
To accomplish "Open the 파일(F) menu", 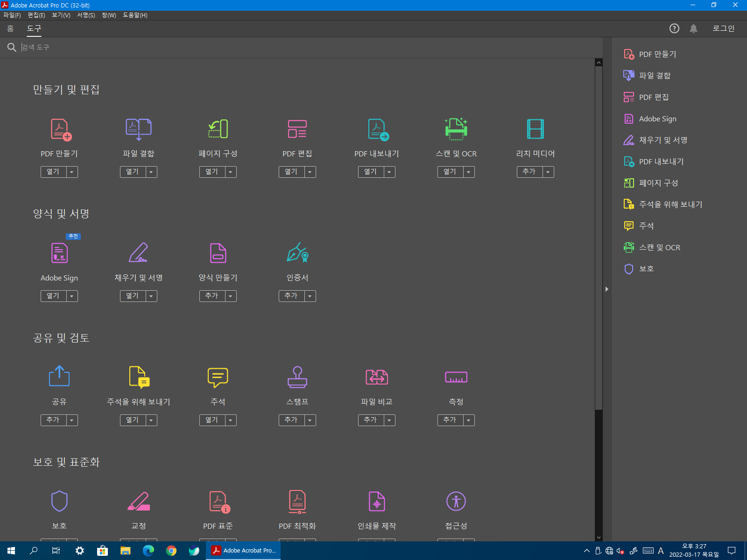I will (x=12, y=15).
